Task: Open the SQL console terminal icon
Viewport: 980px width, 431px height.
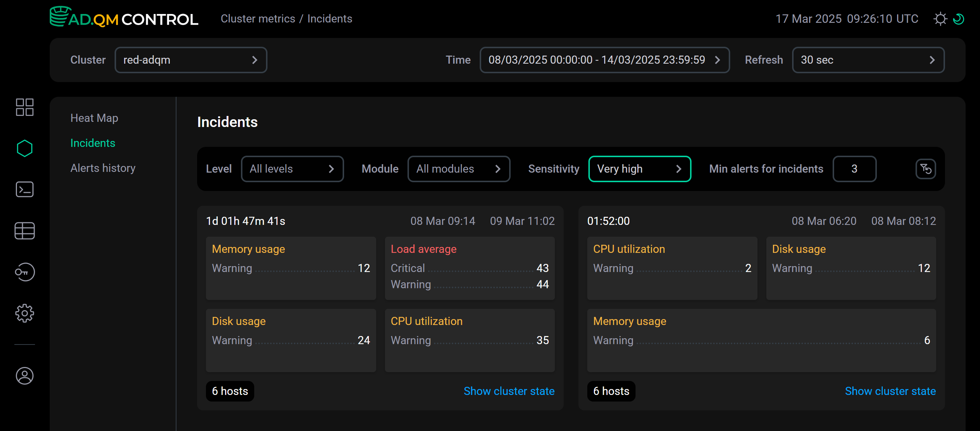Action: click(x=24, y=189)
